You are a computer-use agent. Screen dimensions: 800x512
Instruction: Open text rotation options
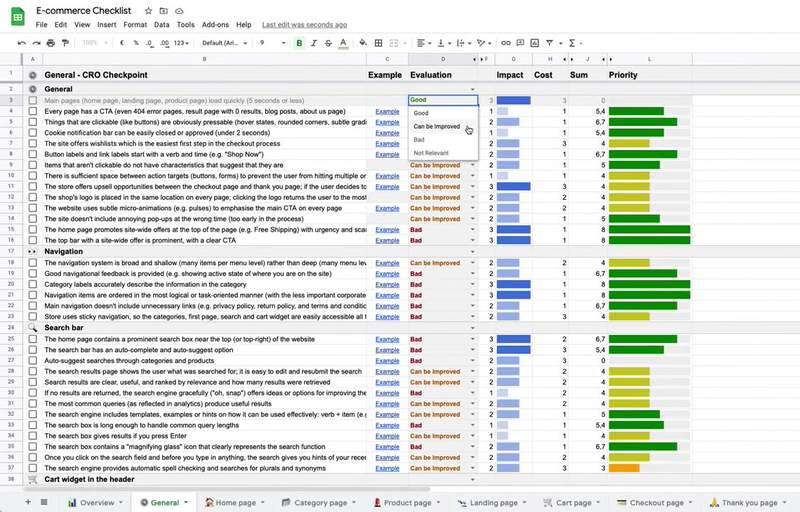pos(483,43)
